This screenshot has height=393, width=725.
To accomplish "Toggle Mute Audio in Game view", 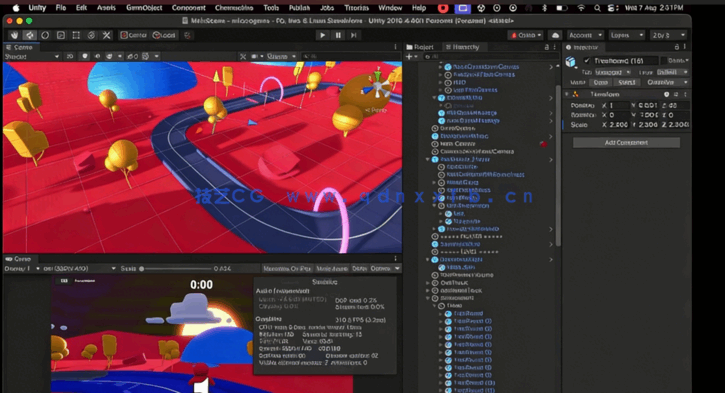I will tap(332, 269).
